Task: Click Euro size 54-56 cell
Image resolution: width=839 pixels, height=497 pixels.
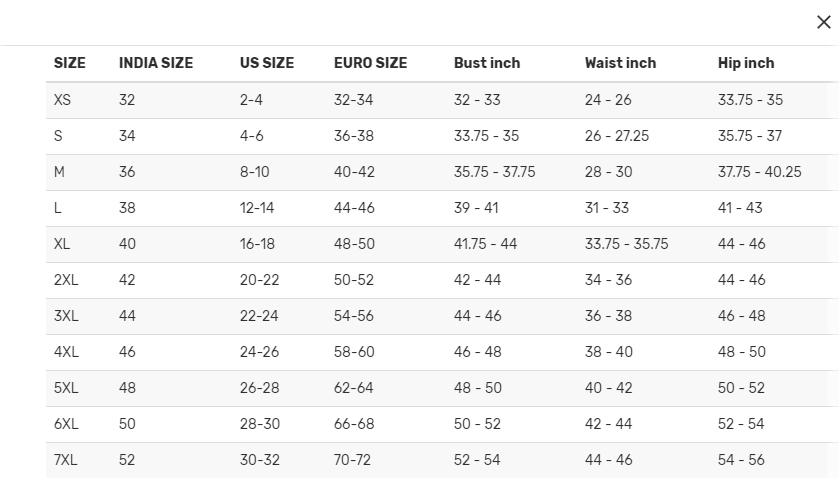Action: tap(354, 316)
